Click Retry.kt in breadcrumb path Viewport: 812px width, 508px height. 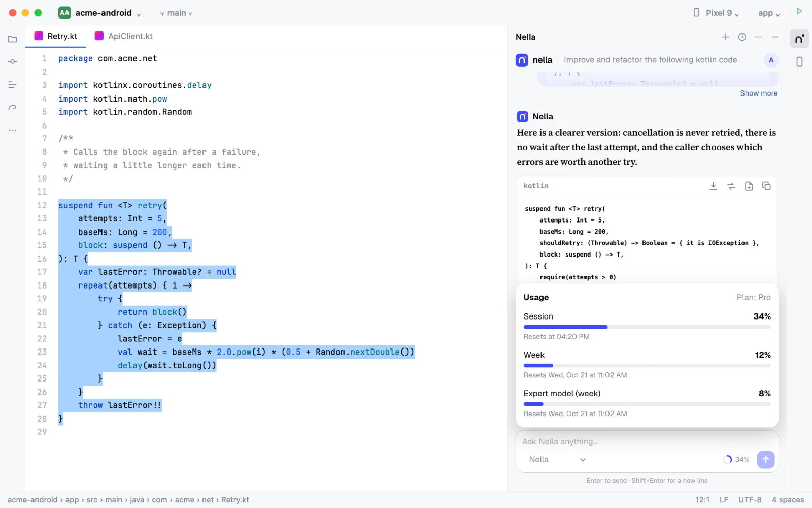[x=235, y=500]
